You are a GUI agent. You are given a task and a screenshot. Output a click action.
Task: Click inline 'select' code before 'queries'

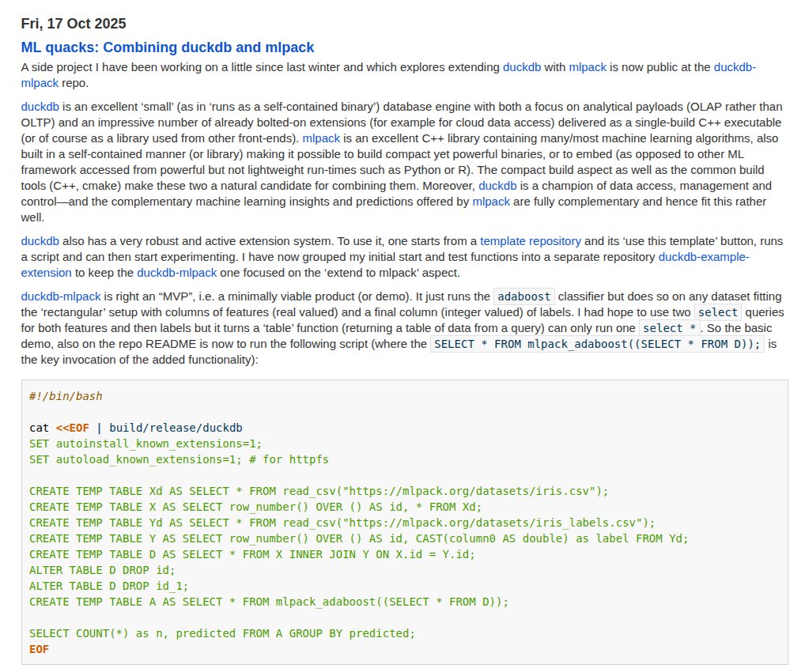[x=718, y=312]
